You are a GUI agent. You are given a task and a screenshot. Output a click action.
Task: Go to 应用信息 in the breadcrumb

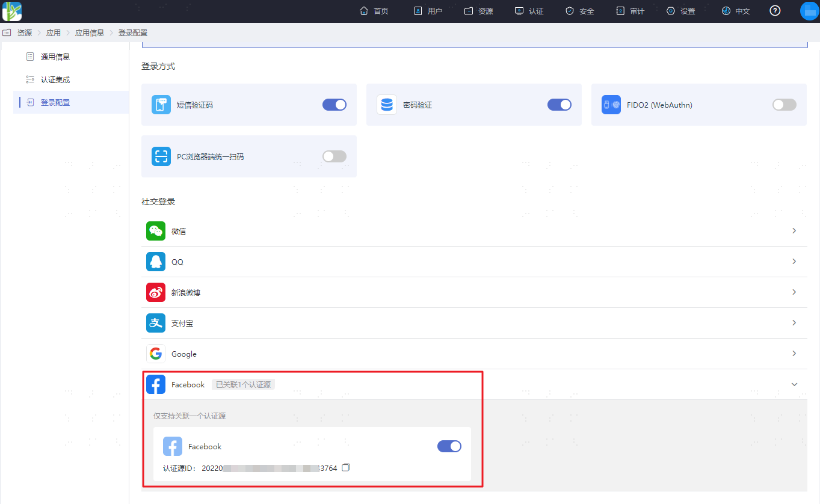pyautogui.click(x=90, y=33)
